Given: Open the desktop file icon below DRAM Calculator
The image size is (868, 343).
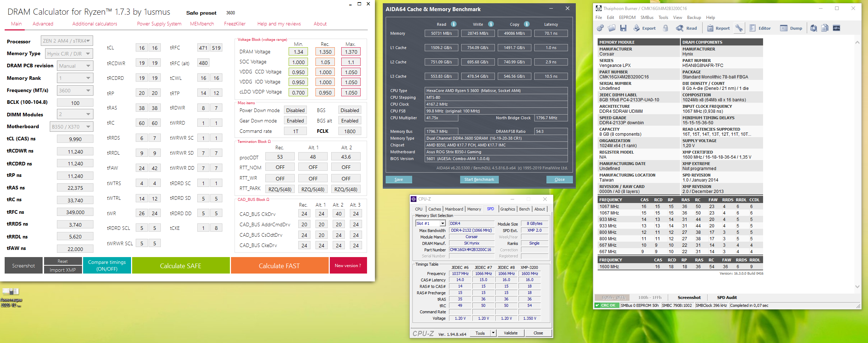Looking at the screenshot, I should coord(11,297).
